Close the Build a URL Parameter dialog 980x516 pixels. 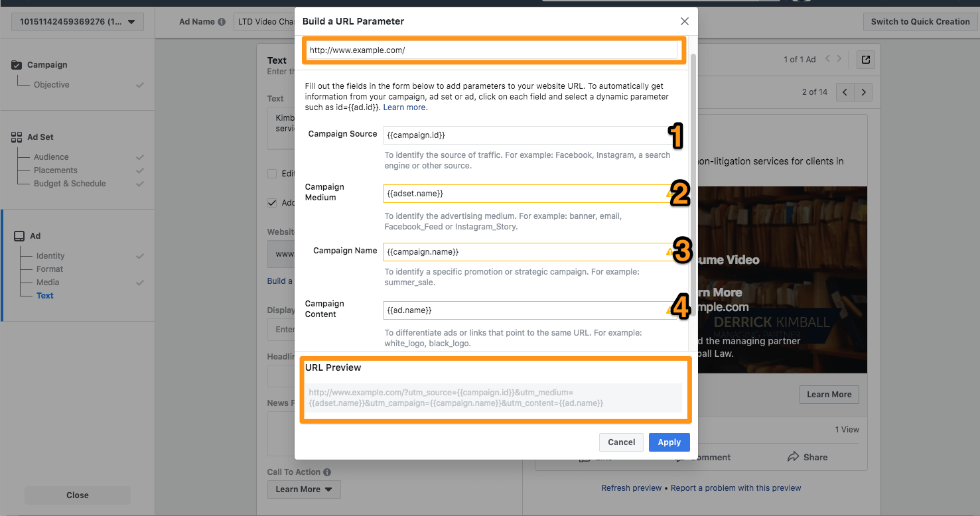(x=685, y=21)
